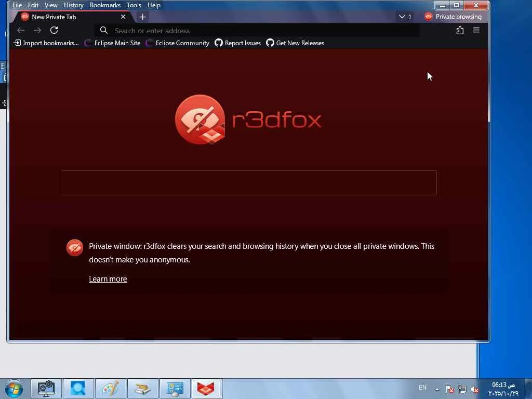Go forward one page

pos(37,30)
